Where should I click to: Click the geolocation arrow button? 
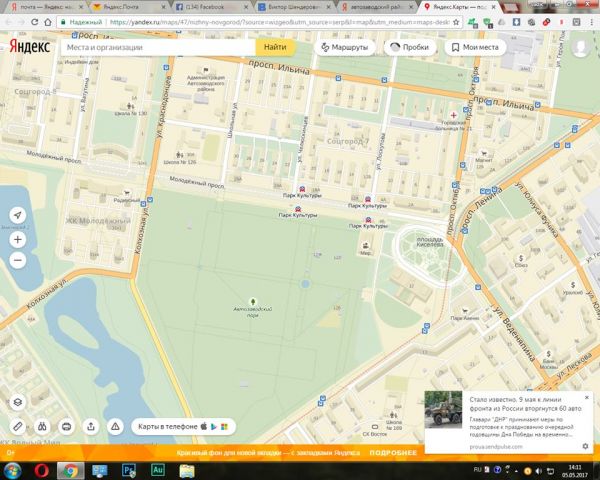[18, 215]
